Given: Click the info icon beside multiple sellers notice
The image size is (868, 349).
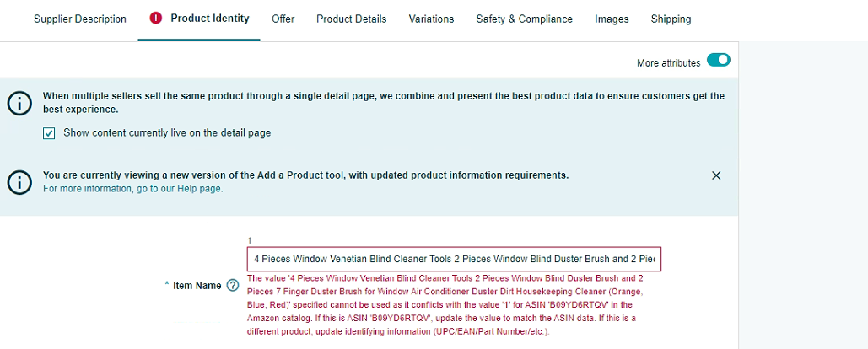Looking at the screenshot, I should (x=19, y=104).
